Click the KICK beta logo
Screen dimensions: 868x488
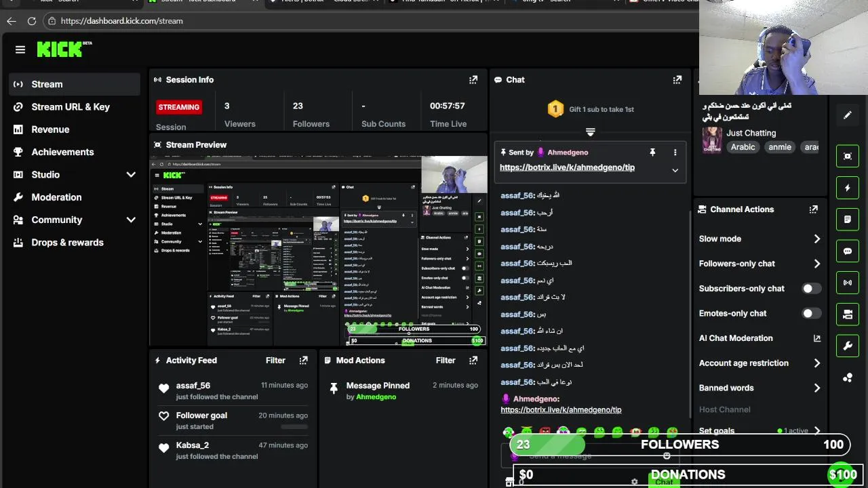click(64, 49)
